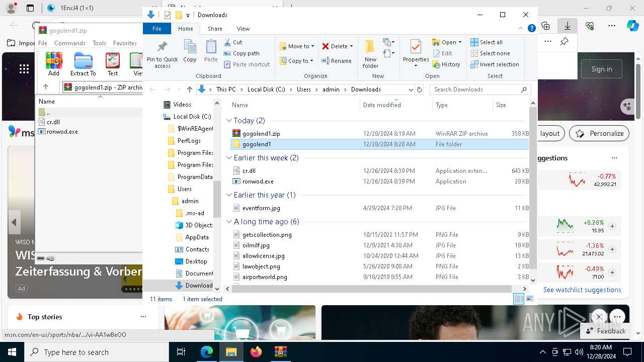Click the Sign in button in Edge
This screenshot has height=362, width=644.
click(602, 69)
